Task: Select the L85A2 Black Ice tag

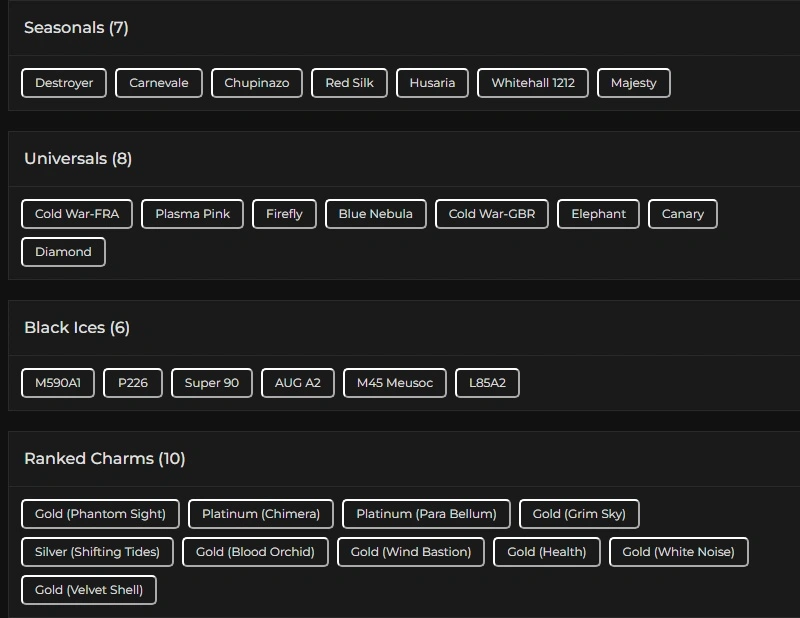Action: (487, 383)
